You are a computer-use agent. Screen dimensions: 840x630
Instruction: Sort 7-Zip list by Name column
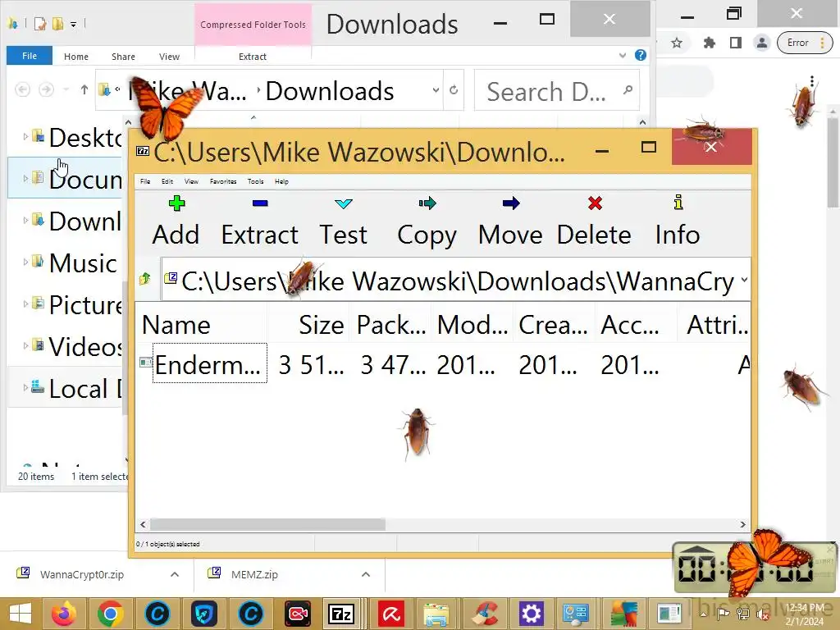[202, 325]
